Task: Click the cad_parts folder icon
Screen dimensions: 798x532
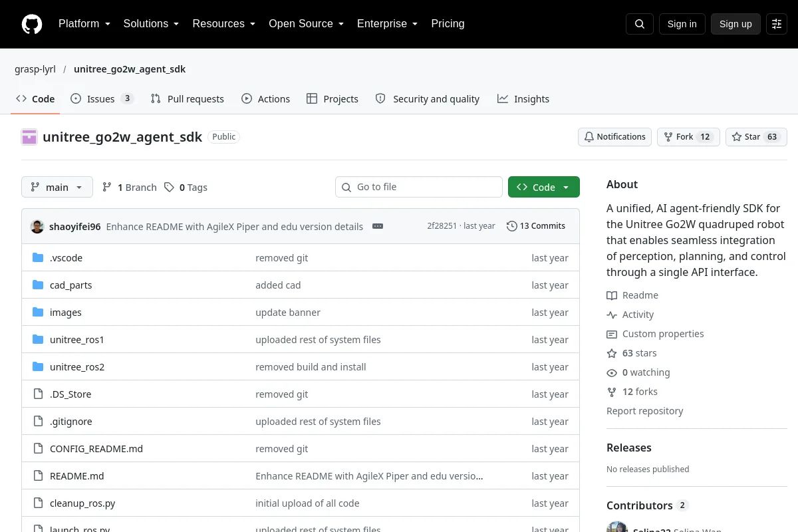Action: click(x=38, y=285)
